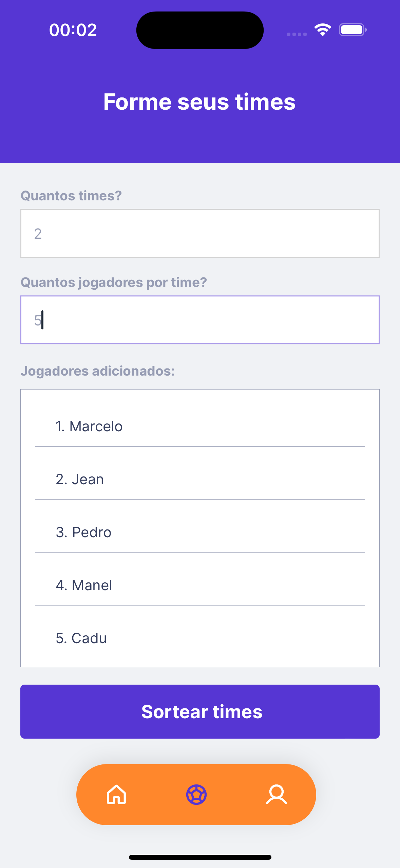Tap the cellular signal dots
Viewport: 400px width, 868px height.
297,34
